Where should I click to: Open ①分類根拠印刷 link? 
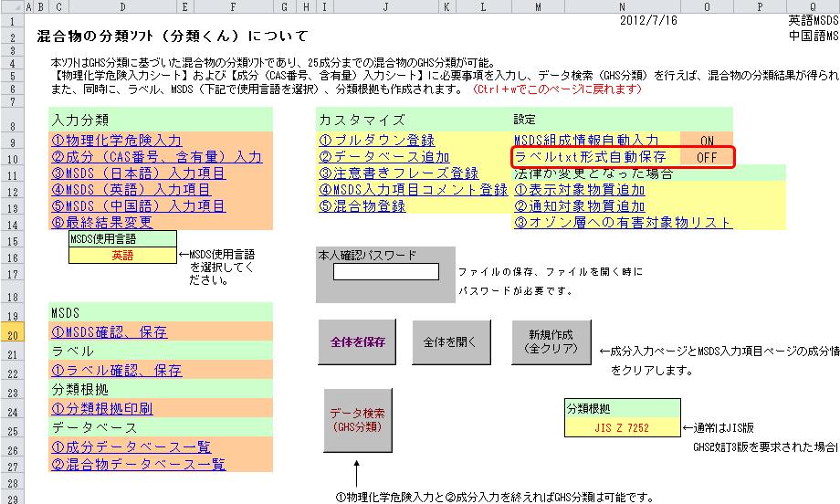pos(101,409)
